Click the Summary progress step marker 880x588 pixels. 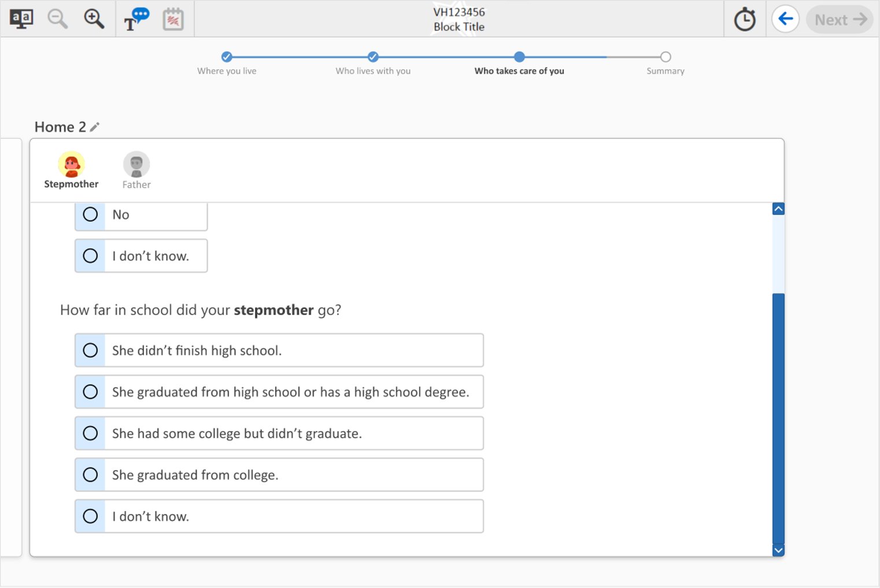tap(665, 57)
